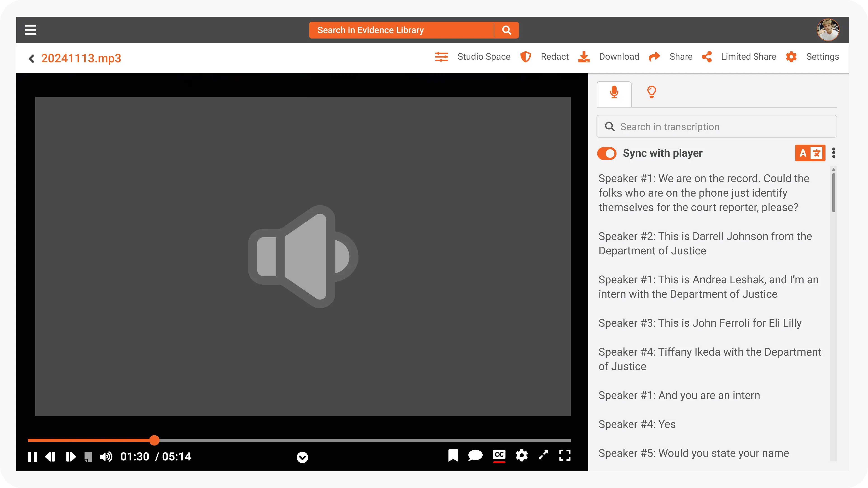
Task: Click the orange playback position handle
Action: [x=154, y=440]
